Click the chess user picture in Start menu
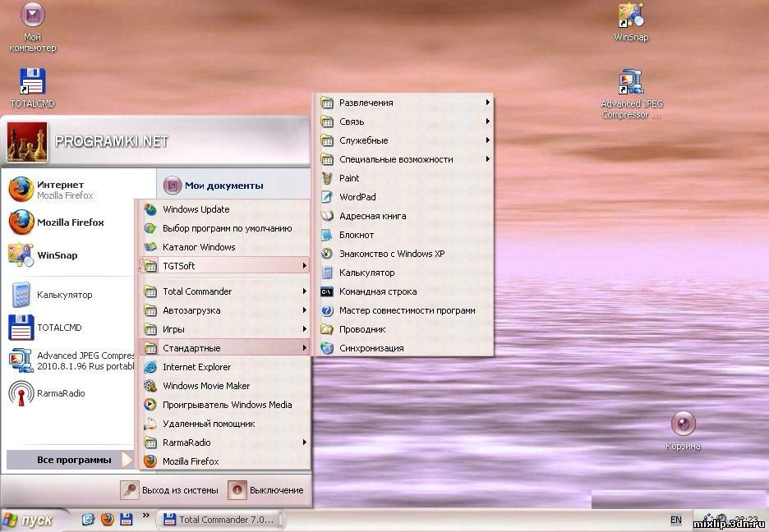The image size is (769, 532). tap(27, 142)
